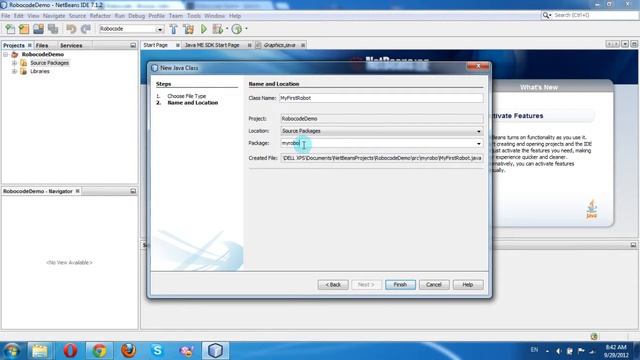Run the project with the green arrow

tap(204, 29)
